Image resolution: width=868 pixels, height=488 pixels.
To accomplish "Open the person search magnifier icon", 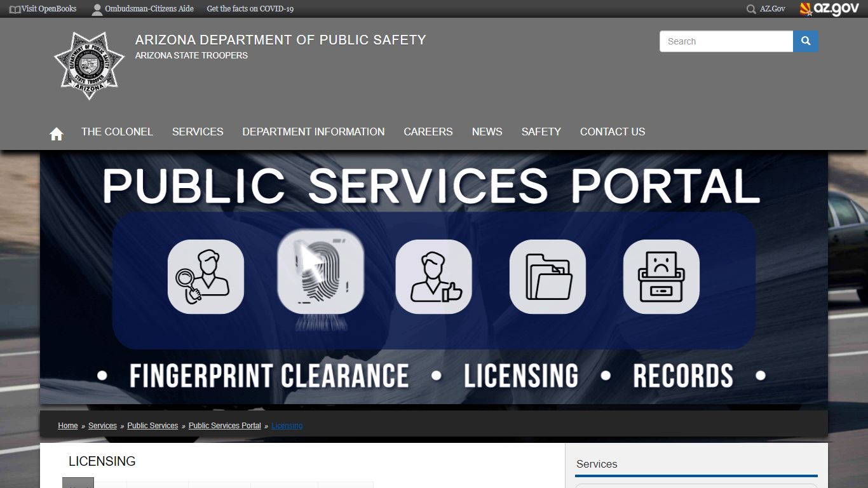I will 205,276.
